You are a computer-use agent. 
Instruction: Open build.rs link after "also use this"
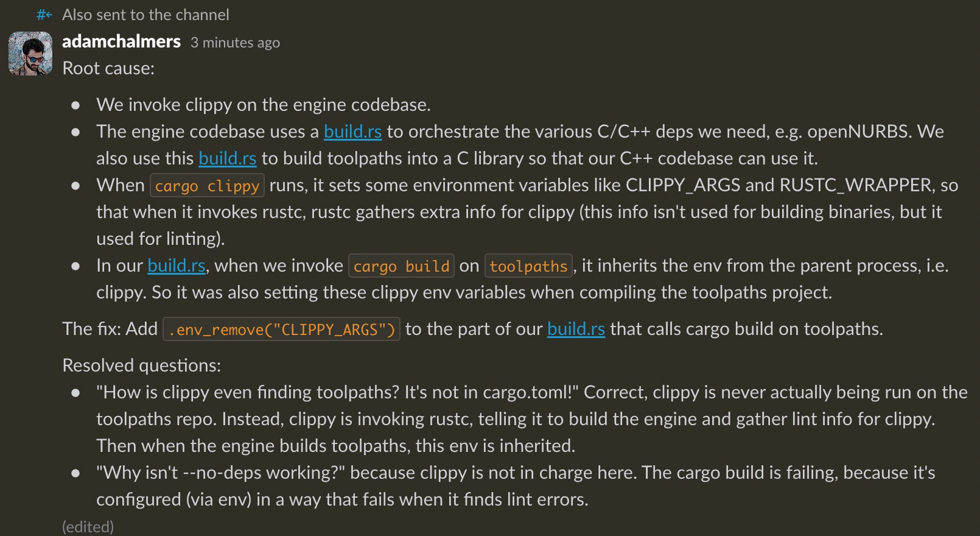(x=227, y=158)
